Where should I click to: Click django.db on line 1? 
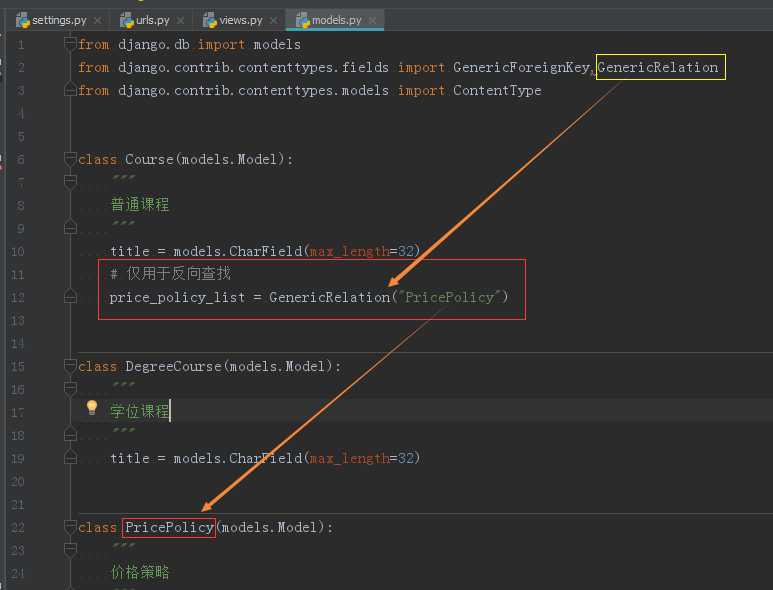pos(153,44)
